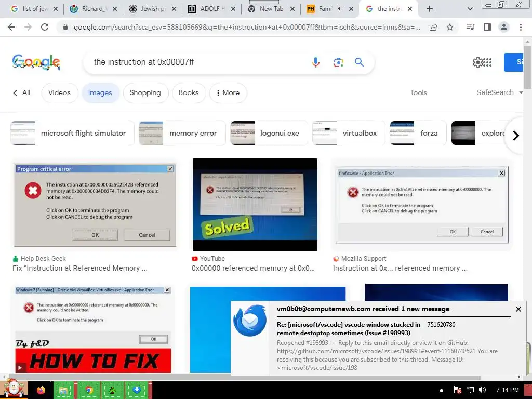
Task: Open the media control icon in the toolbar
Action: tap(471, 27)
